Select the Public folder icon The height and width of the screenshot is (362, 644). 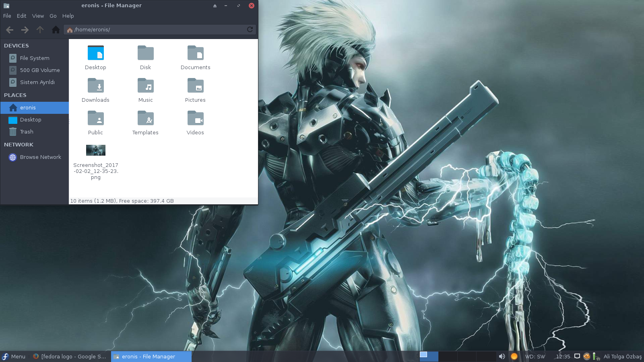click(96, 118)
